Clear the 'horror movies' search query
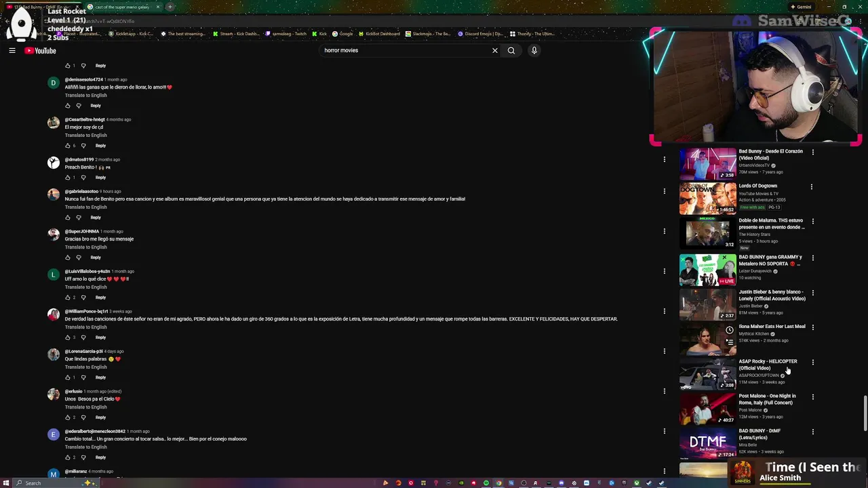868x488 pixels. pos(495,50)
